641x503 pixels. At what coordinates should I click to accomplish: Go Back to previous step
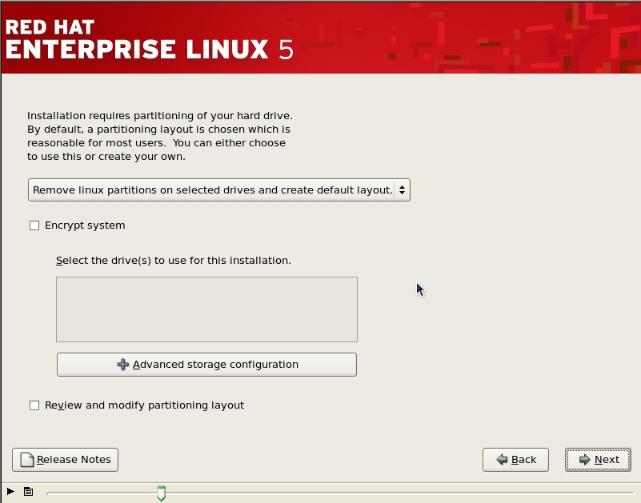515,460
